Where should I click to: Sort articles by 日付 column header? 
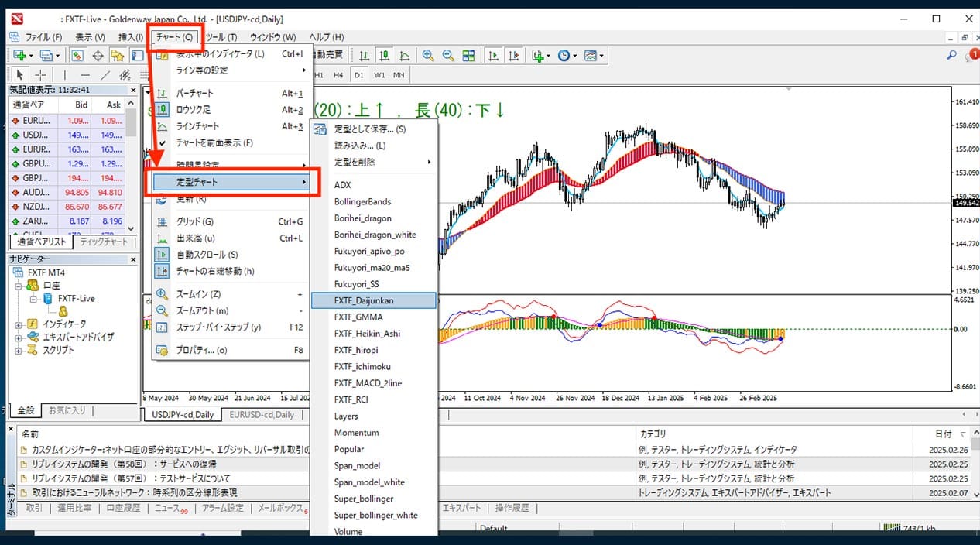[943, 434]
